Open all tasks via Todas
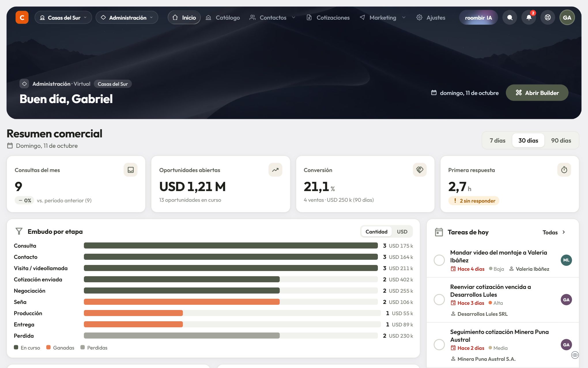This screenshot has width=588, height=368. click(x=554, y=232)
